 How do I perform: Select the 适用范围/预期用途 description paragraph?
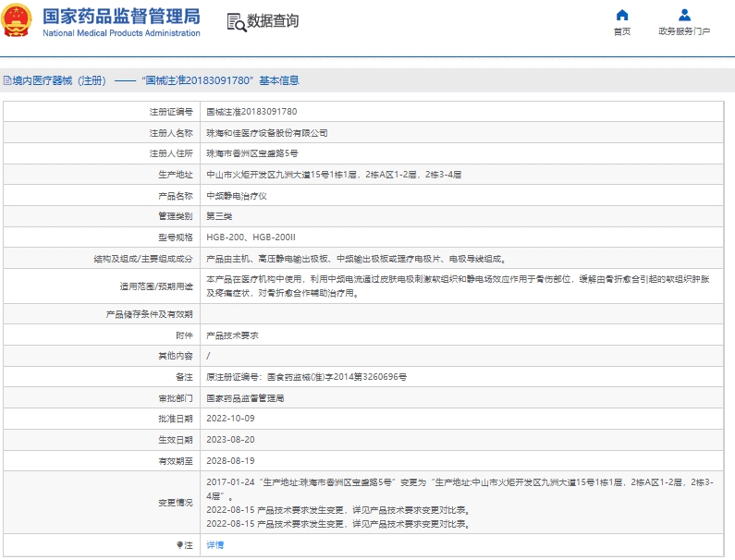coord(458,286)
